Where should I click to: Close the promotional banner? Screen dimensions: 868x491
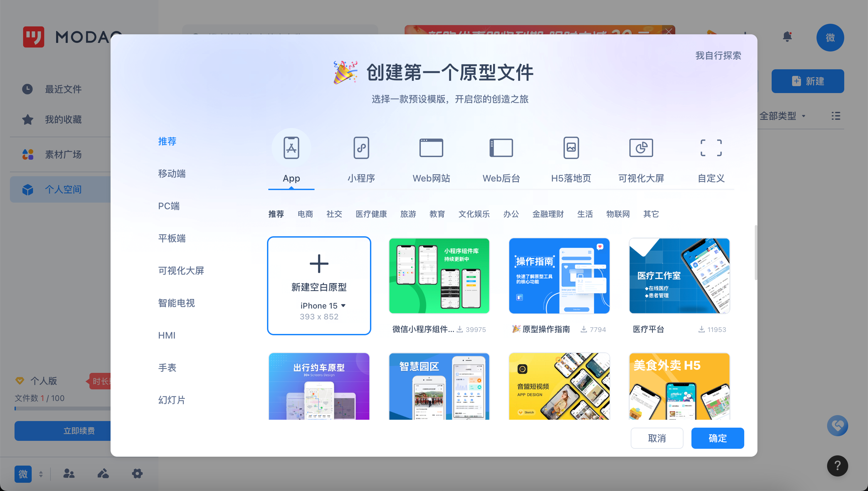click(668, 31)
